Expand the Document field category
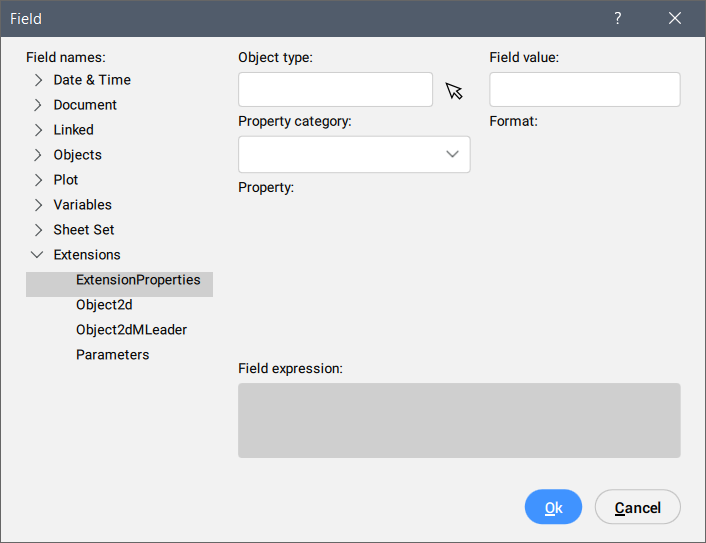Viewport: 706px width, 543px height. (38, 105)
